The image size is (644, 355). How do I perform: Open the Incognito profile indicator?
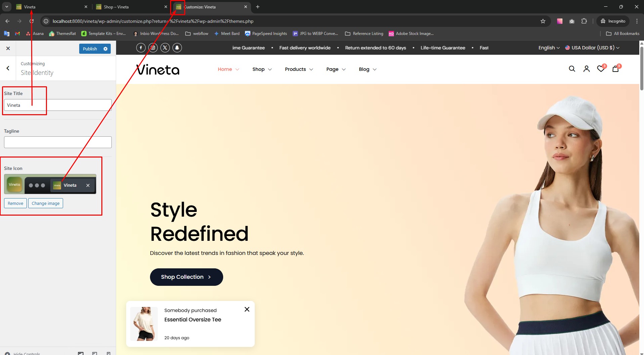coord(613,21)
